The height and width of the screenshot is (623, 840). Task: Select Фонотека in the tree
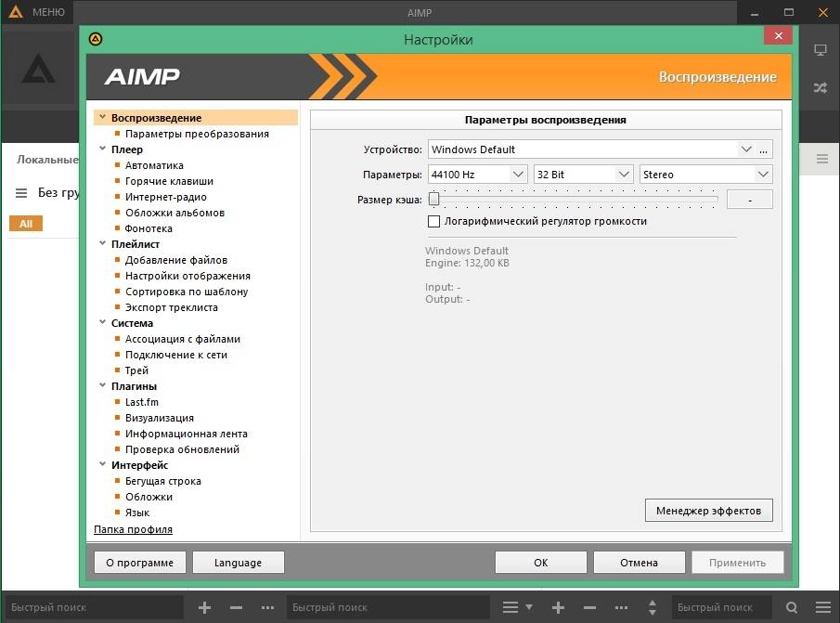[149, 228]
